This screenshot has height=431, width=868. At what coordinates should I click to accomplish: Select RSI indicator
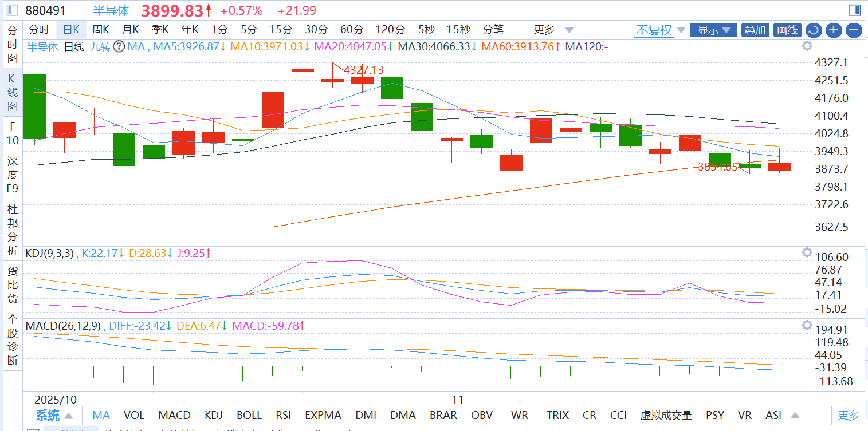(283, 416)
